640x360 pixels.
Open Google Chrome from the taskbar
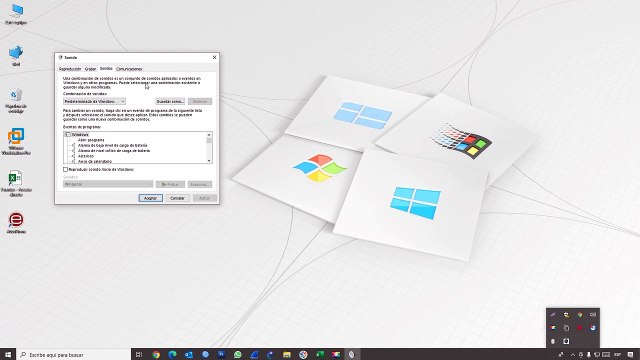(156, 354)
